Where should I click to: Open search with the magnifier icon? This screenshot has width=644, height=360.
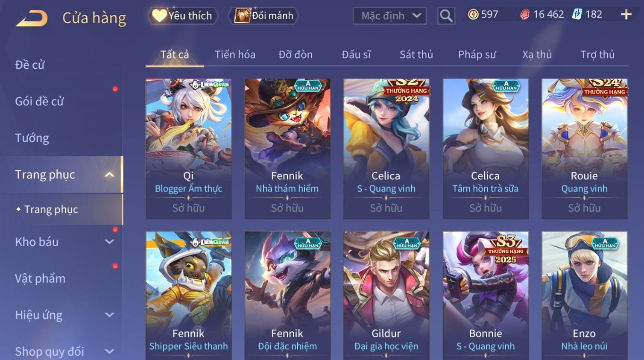[x=446, y=16]
